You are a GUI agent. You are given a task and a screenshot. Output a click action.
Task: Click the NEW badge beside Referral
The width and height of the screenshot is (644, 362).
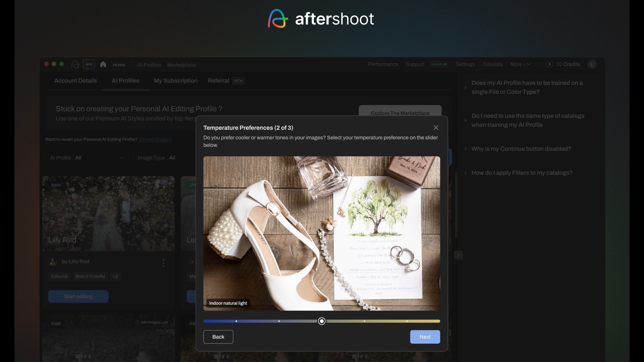coord(238,81)
